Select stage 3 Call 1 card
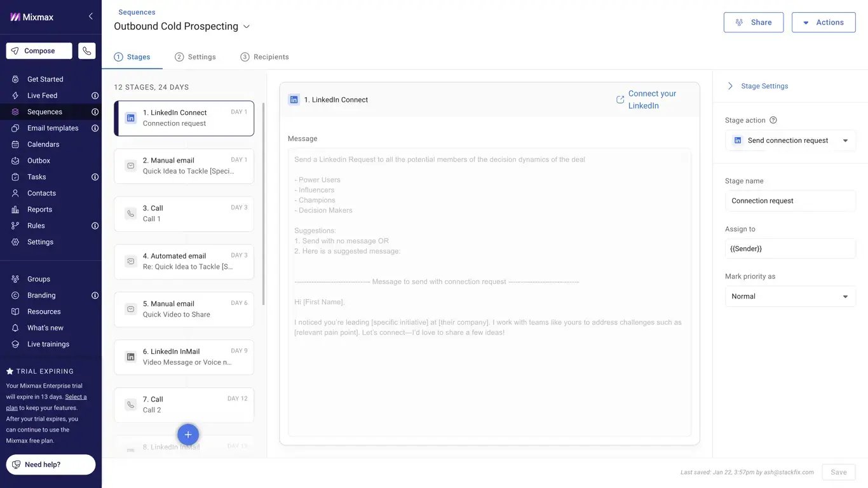 pyautogui.click(x=184, y=213)
